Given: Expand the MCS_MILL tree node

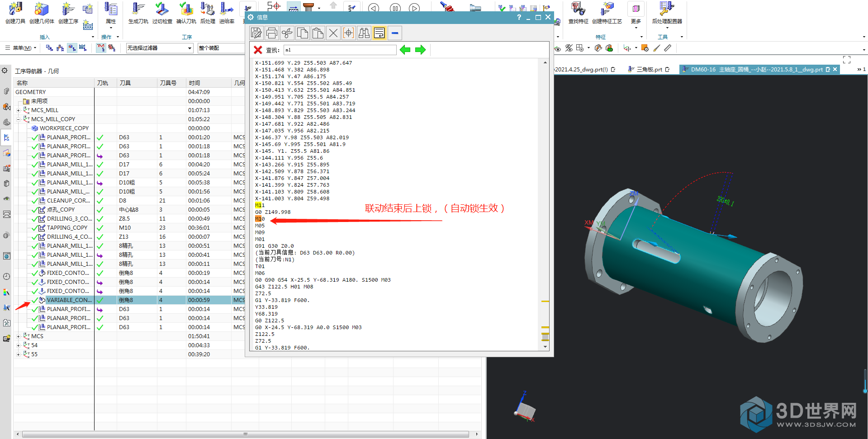Looking at the screenshot, I should click(19, 110).
